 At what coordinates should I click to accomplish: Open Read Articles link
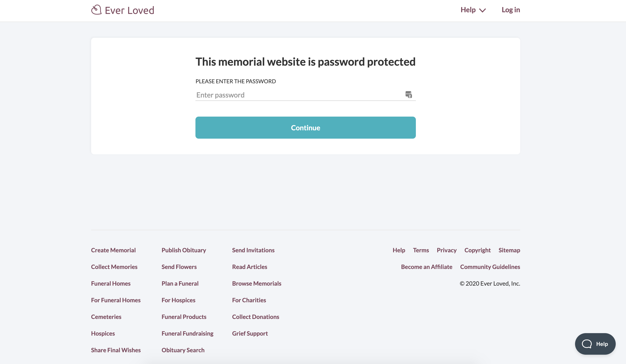pos(249,267)
